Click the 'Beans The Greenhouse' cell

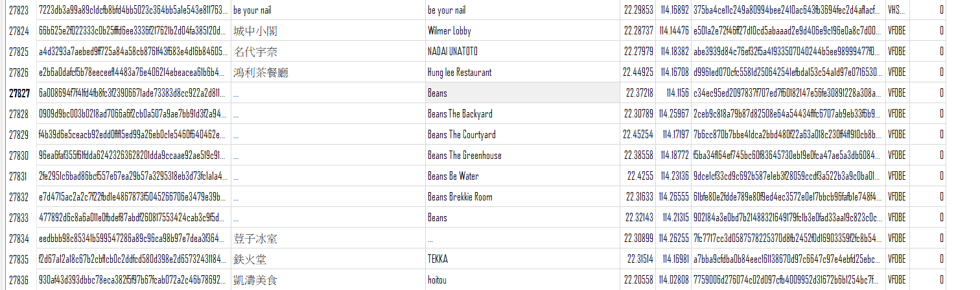coord(522,156)
